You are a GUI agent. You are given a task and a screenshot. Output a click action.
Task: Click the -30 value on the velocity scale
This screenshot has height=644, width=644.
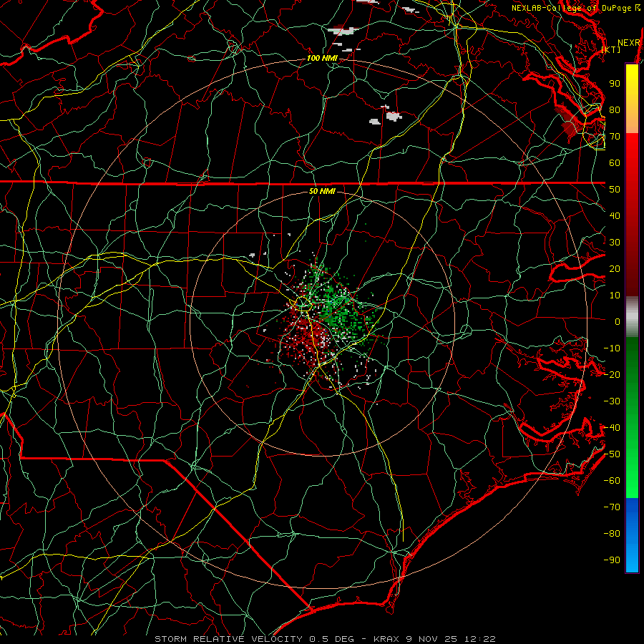(612, 401)
